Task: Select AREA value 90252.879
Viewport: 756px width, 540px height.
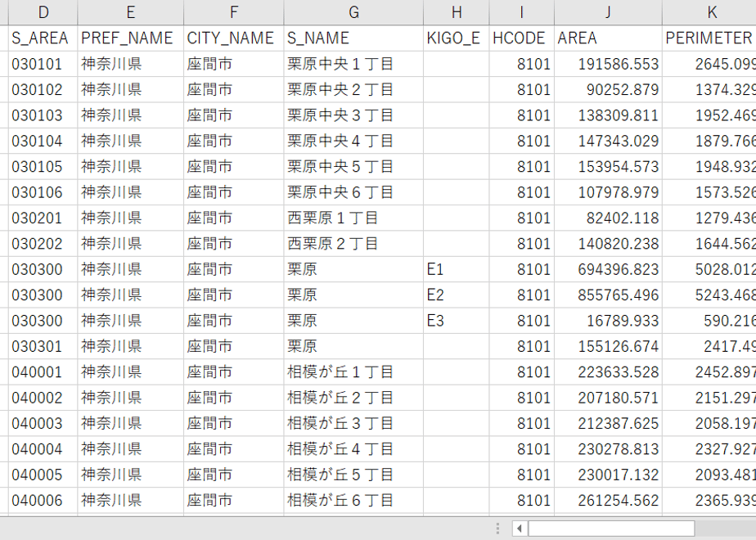Action: (x=609, y=90)
